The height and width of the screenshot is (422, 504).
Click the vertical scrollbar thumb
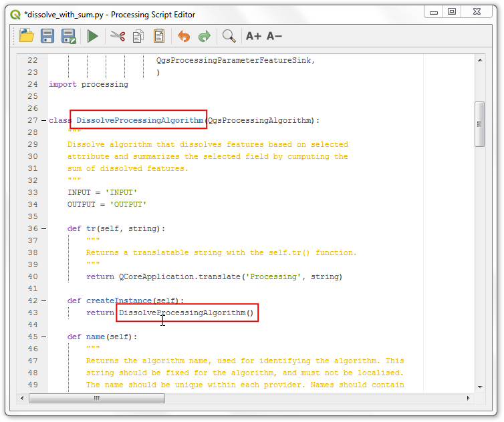pyautogui.click(x=479, y=124)
